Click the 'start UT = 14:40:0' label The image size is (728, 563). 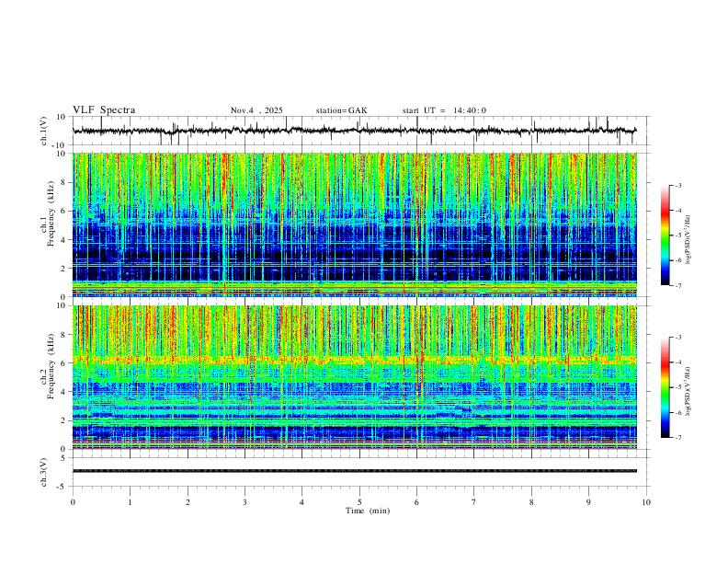pyautogui.click(x=444, y=110)
